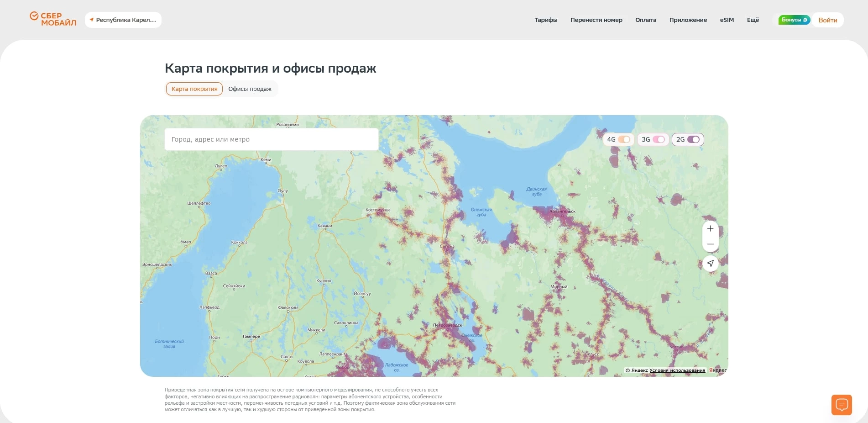
Task: Zoom in on the coverage map
Action: click(x=710, y=228)
